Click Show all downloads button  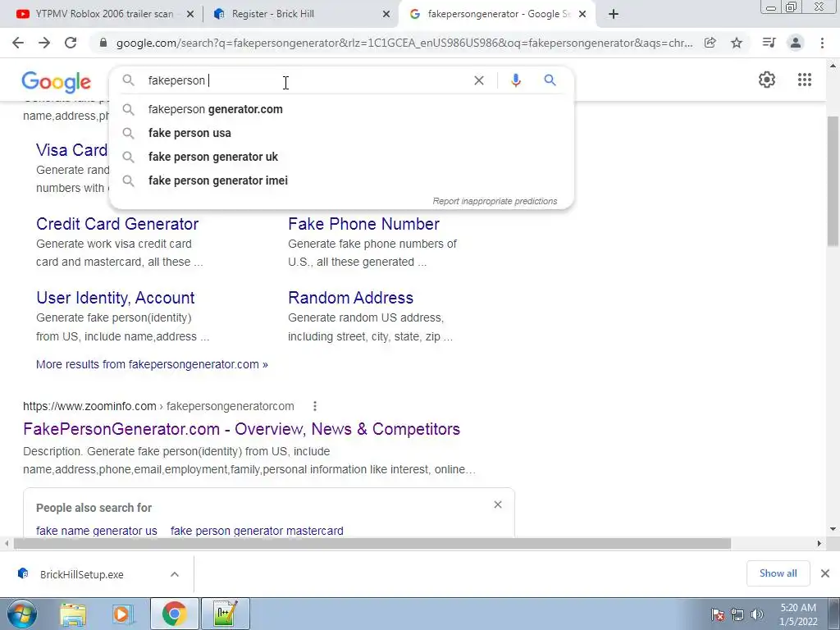click(778, 573)
